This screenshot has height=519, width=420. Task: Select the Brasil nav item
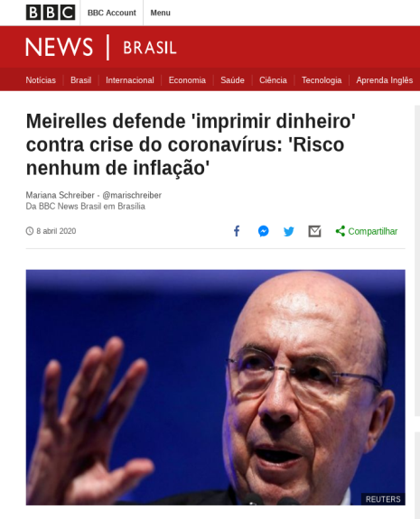80,80
